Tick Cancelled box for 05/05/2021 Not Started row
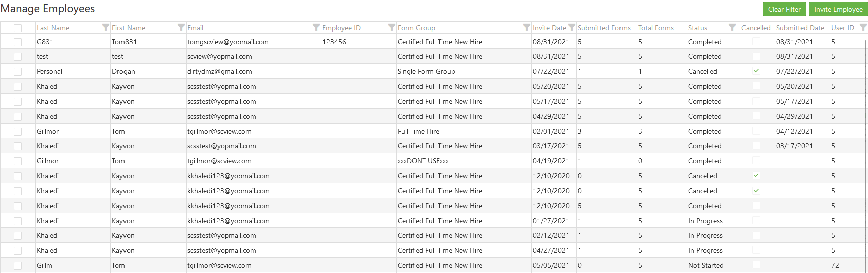This screenshot has width=868, height=273. (756, 265)
